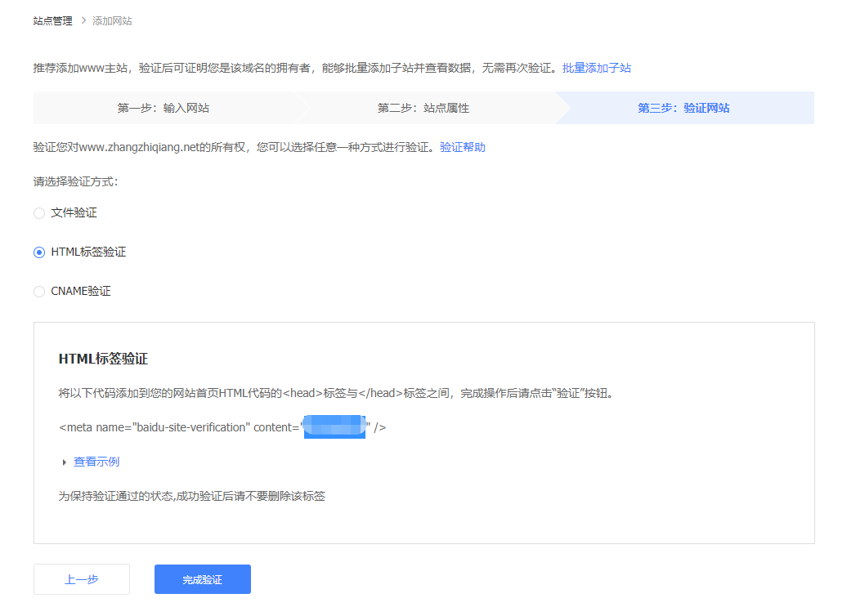
Task: Click 添加网站 breadcrumb item
Action: click(112, 20)
